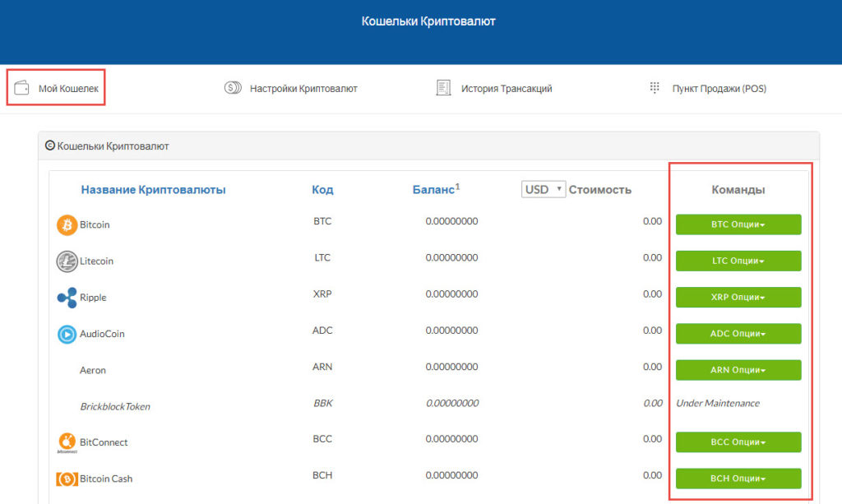842x504 pixels.
Task: Click the XRP code cell
Action: [x=322, y=294]
